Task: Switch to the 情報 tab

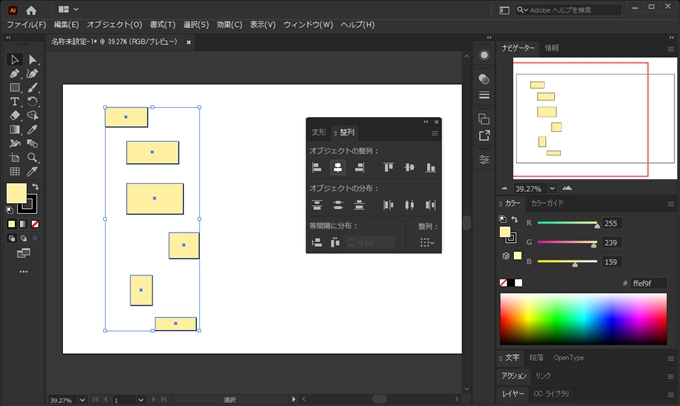Action: (x=552, y=48)
